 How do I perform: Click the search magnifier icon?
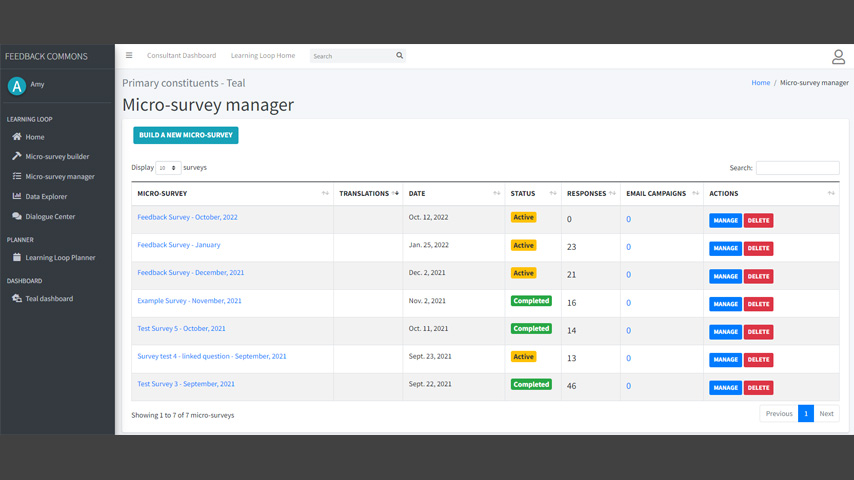pyautogui.click(x=399, y=56)
